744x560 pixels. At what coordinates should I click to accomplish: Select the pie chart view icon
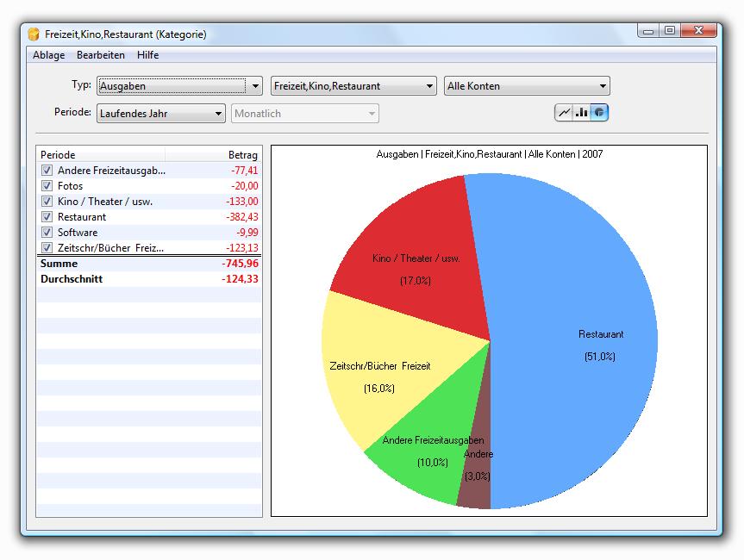[x=599, y=112]
